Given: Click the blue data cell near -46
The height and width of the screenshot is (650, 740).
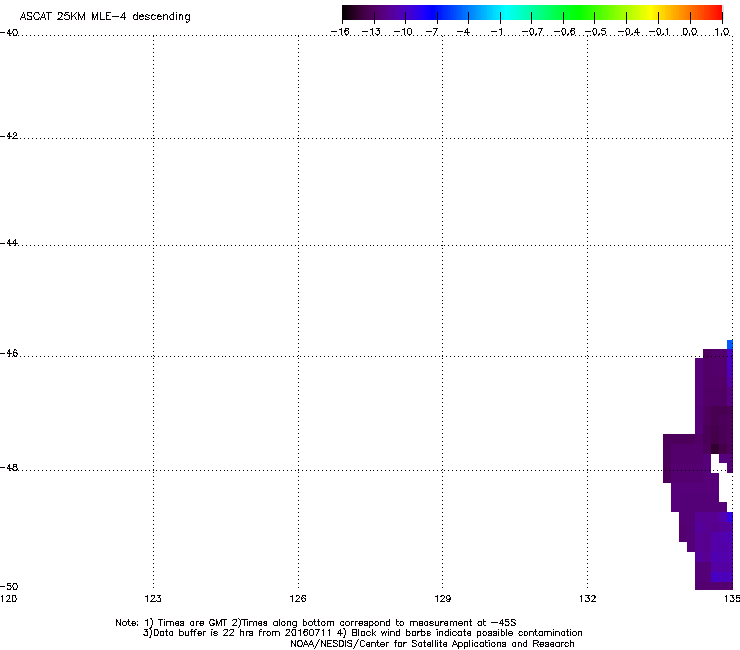Looking at the screenshot, I should [x=730, y=344].
